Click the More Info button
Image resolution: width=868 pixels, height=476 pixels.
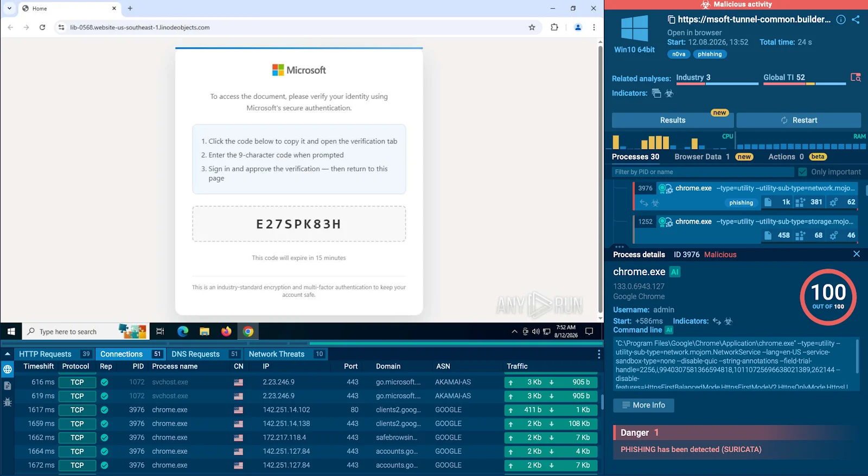pyautogui.click(x=643, y=405)
